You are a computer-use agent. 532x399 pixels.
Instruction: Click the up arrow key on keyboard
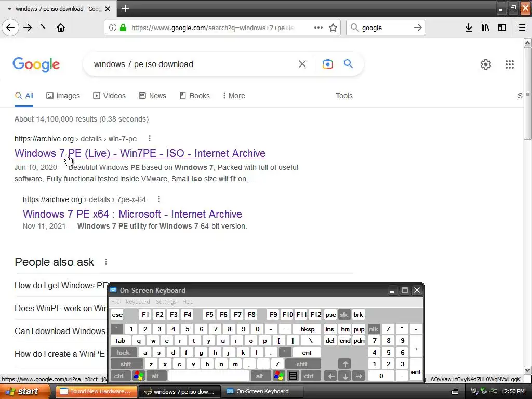click(345, 364)
